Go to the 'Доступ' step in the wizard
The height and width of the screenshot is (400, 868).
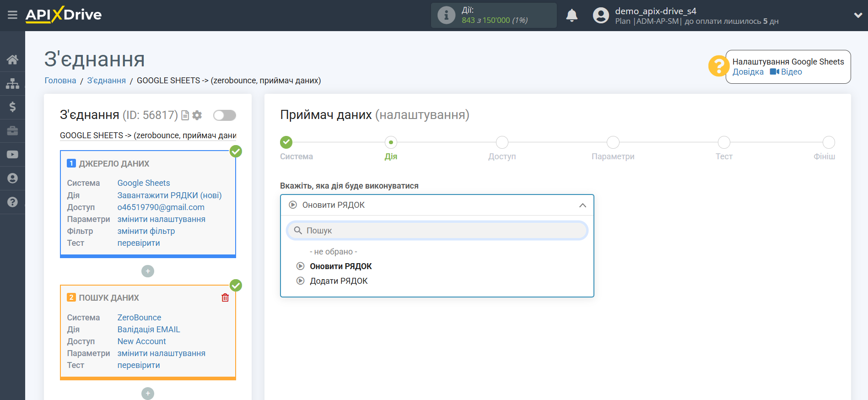pyautogui.click(x=502, y=143)
